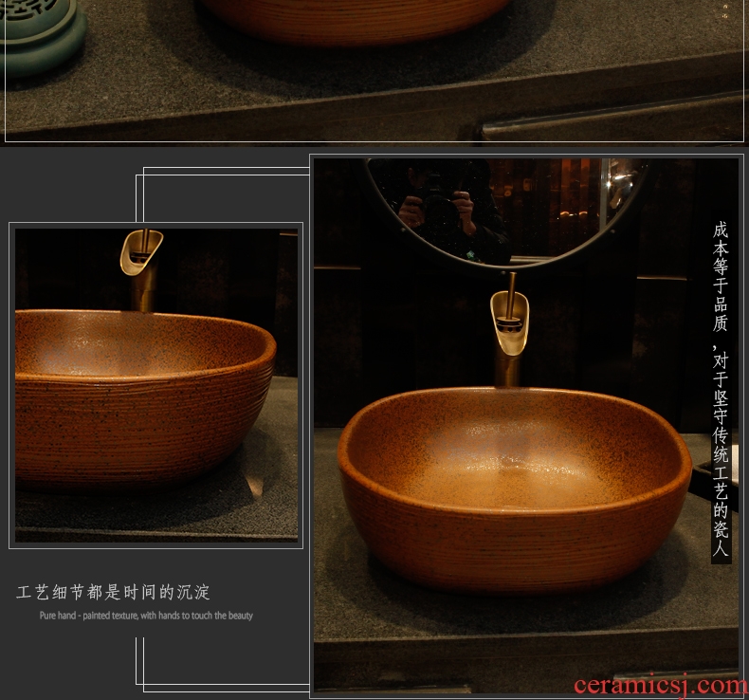749x700 pixels.
Task: Open the left basin close-up photo
Action: (155, 384)
